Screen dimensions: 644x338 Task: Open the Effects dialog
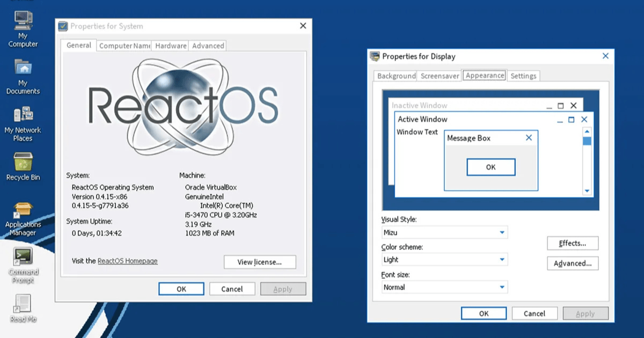[x=573, y=243]
